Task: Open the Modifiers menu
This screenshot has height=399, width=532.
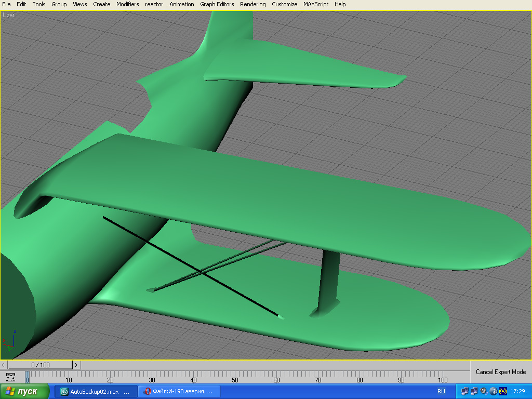Action: coord(128,4)
